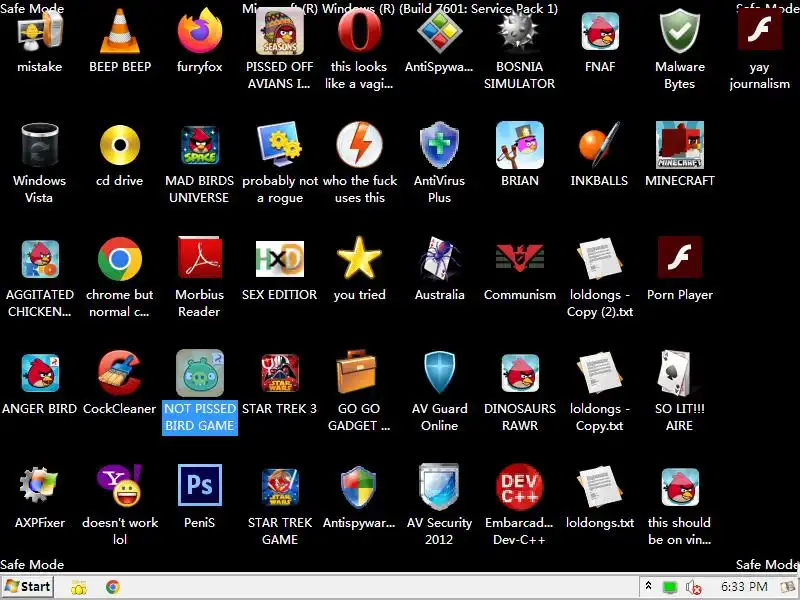Image resolution: width=800 pixels, height=600 pixels.
Task: Open the 6:33 PM clock
Action: pyautogui.click(x=744, y=587)
